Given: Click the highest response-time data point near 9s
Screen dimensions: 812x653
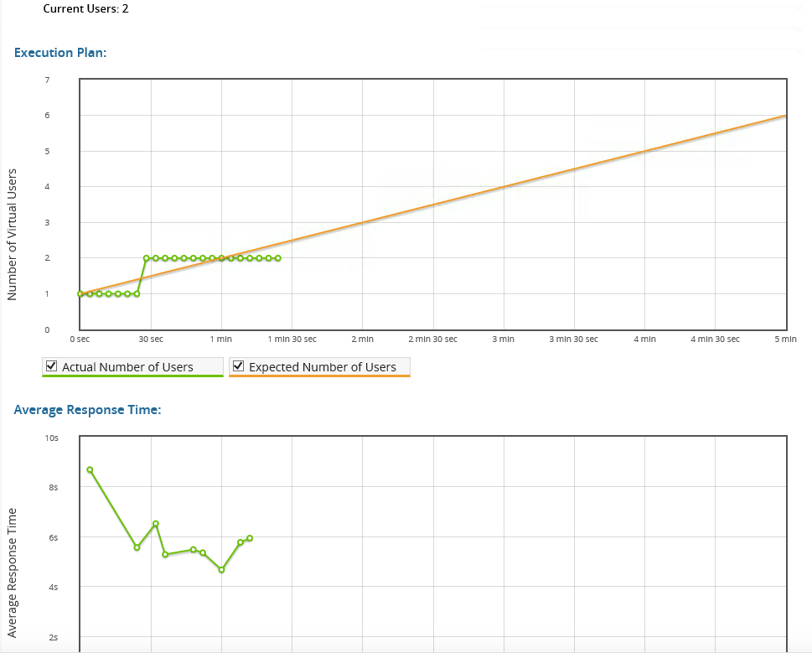Looking at the screenshot, I should (x=90, y=469).
